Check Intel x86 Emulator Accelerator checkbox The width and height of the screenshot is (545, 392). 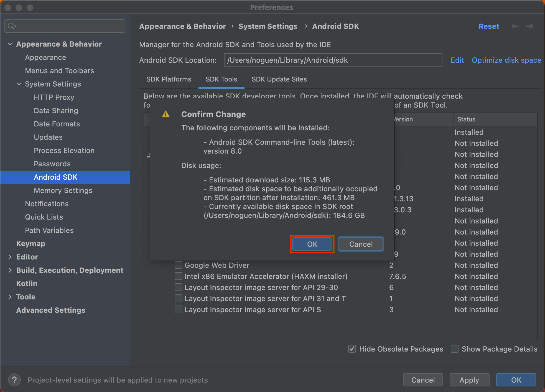[x=179, y=276]
